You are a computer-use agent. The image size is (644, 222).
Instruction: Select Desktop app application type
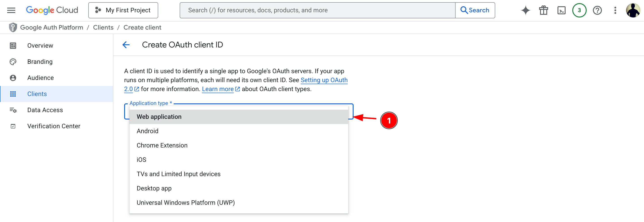coord(239,188)
